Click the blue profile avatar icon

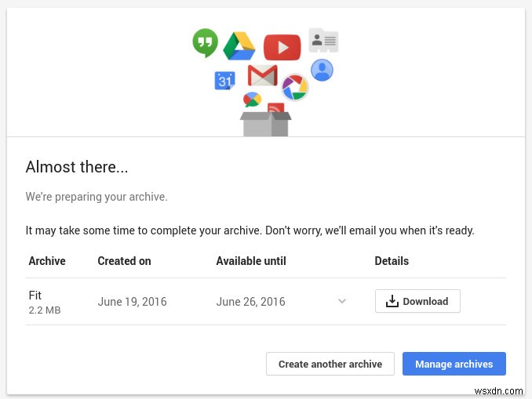point(322,70)
